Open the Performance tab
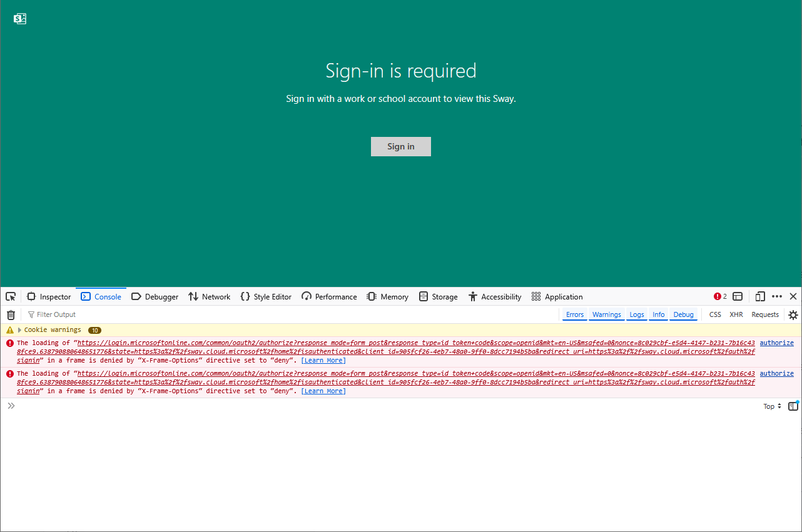Image resolution: width=802 pixels, height=532 pixels. click(x=329, y=296)
